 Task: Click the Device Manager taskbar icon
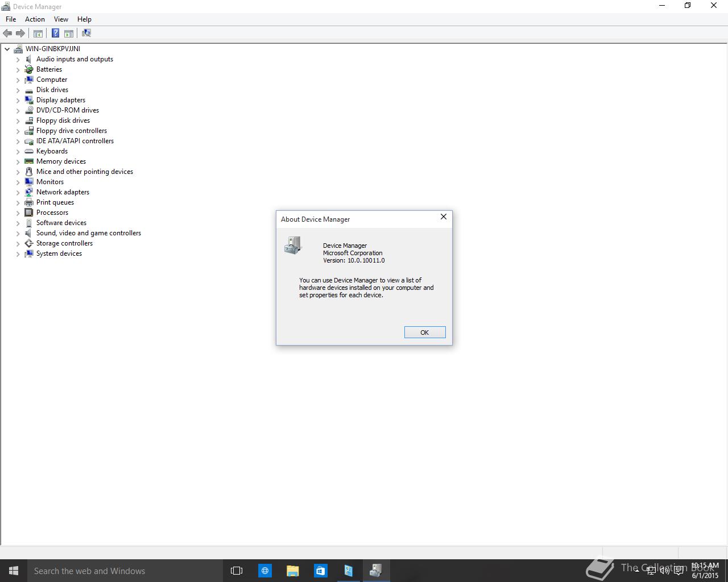pos(376,571)
